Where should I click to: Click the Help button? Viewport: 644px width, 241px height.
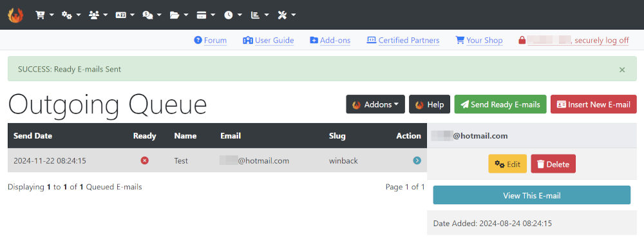tap(430, 104)
